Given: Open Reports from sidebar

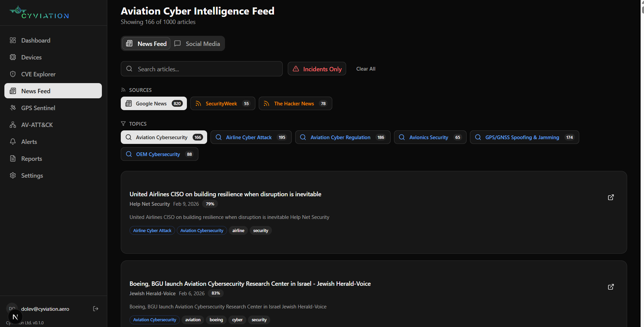Looking at the screenshot, I should (53, 158).
